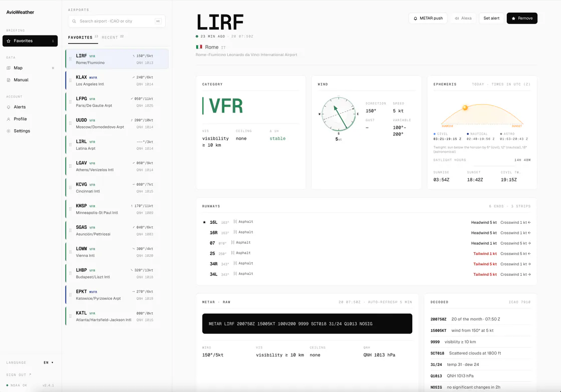The image size is (561, 392).
Task: Click runway 16R entry
Action: pos(366,232)
